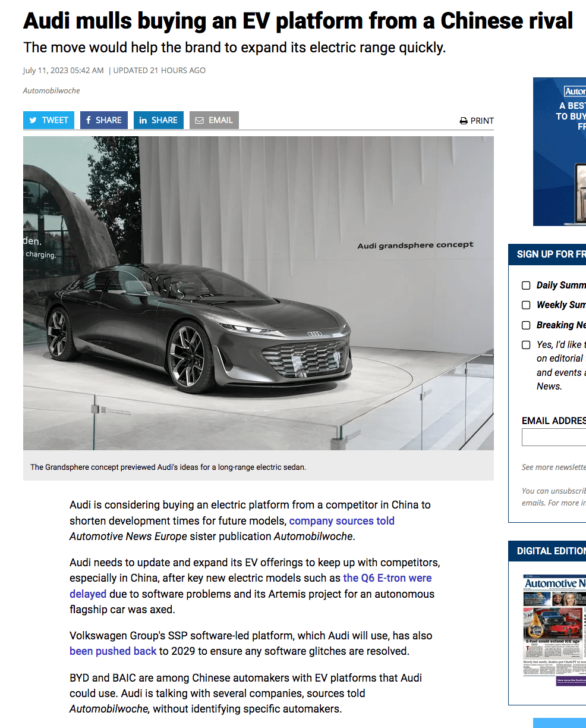Click the Facebook Share button
This screenshot has height=728, width=586.
tap(104, 120)
